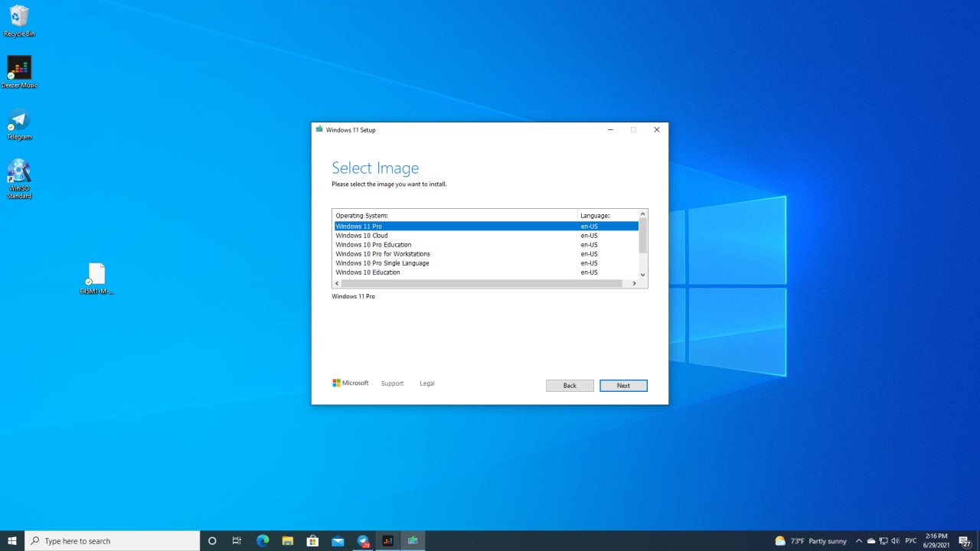Switch to Deezer on the taskbar
The height and width of the screenshot is (551, 980).
(x=387, y=541)
